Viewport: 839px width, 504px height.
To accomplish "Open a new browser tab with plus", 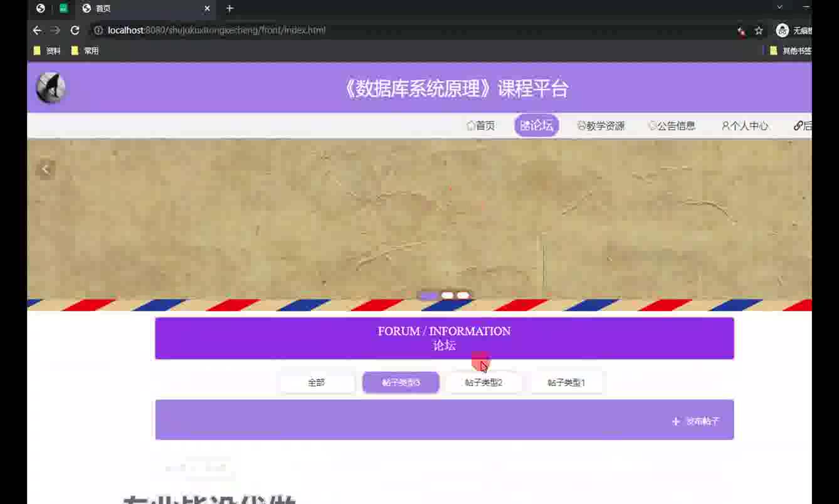I will pos(230,8).
